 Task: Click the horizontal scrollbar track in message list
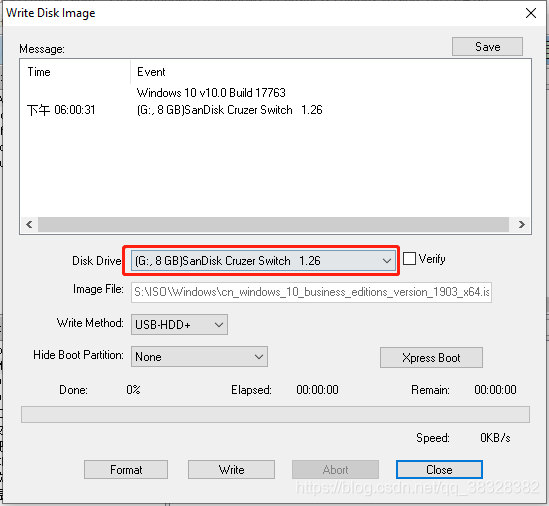coord(273,224)
